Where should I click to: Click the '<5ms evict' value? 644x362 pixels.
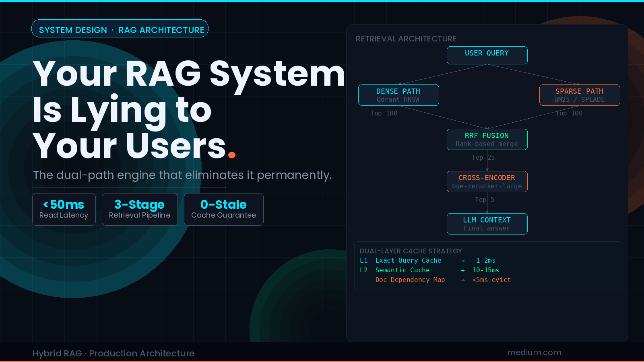(x=491, y=280)
